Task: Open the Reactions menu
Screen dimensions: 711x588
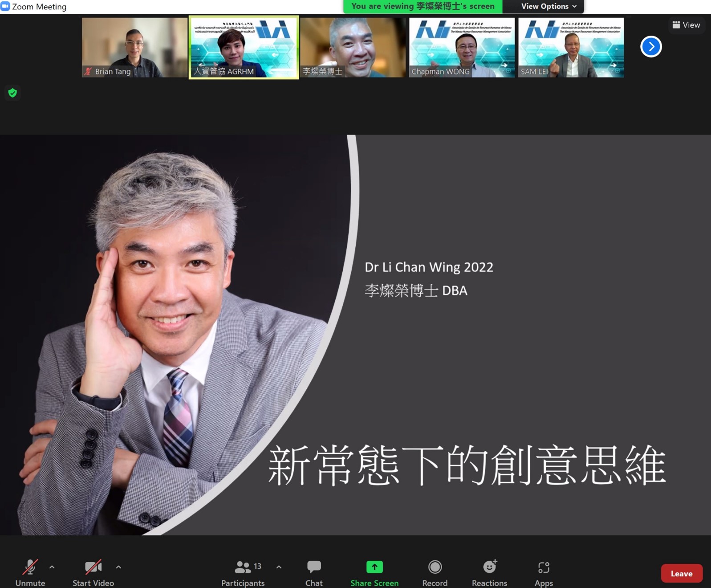Action: (x=489, y=573)
